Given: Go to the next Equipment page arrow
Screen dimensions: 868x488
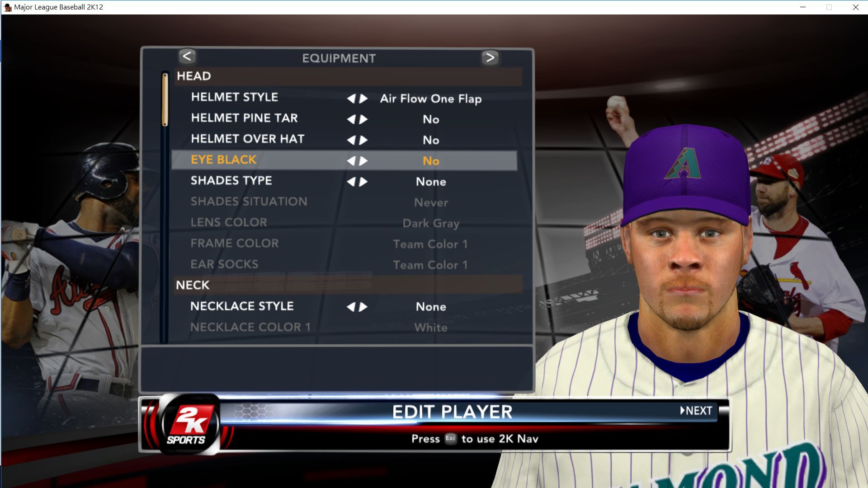Looking at the screenshot, I should tap(490, 58).
